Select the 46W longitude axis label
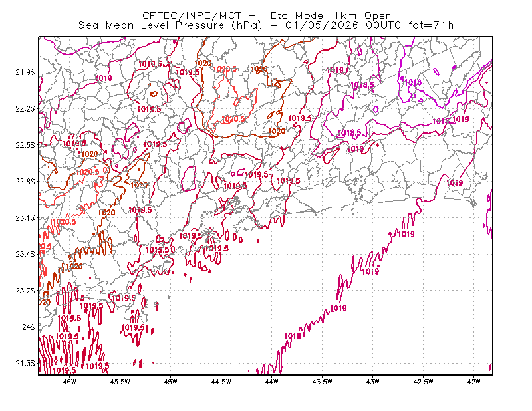The width and height of the screenshot is (532, 411). click(70, 382)
